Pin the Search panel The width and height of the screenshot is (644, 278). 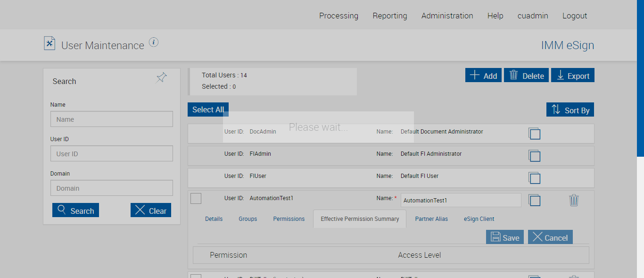pos(161,78)
